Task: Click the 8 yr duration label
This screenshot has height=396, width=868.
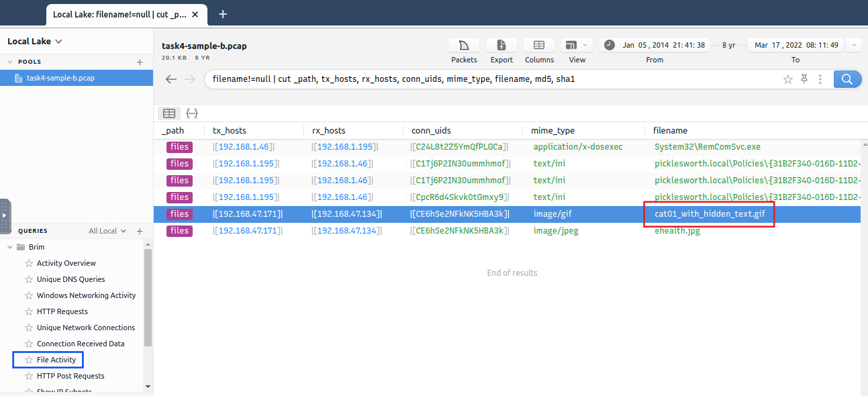Action: point(728,45)
